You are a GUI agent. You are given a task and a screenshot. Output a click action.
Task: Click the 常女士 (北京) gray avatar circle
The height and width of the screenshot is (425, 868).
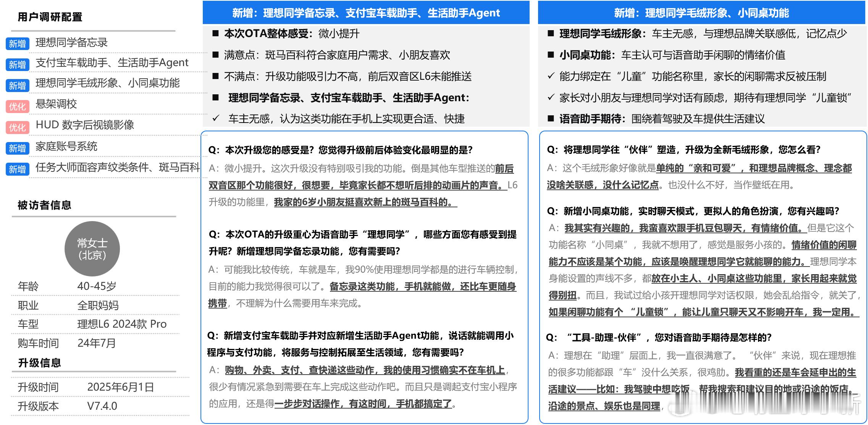92,249
